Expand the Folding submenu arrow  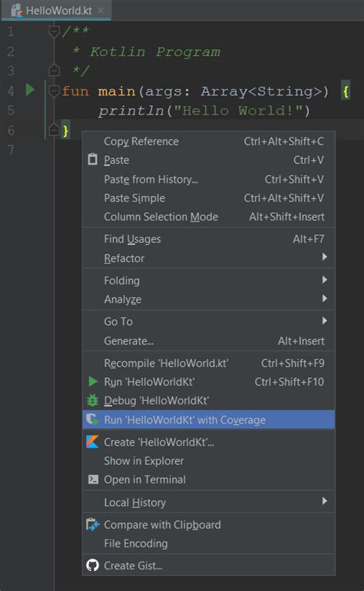pos(324,280)
